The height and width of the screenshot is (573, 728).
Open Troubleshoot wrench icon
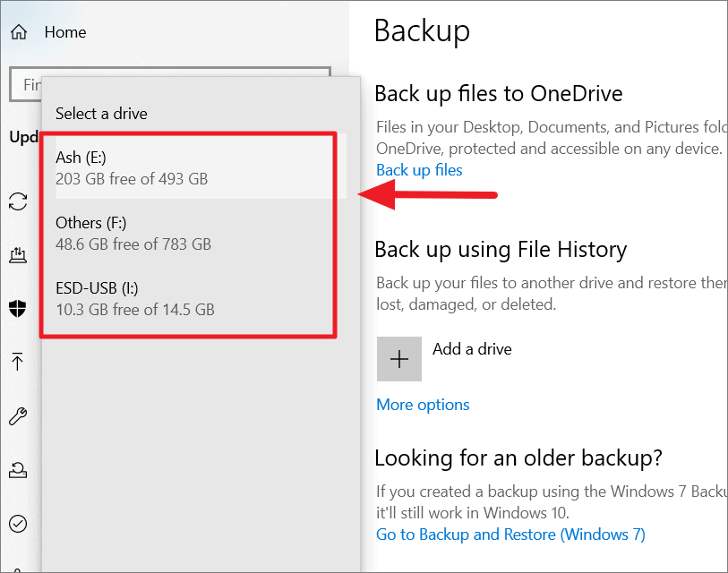click(18, 416)
